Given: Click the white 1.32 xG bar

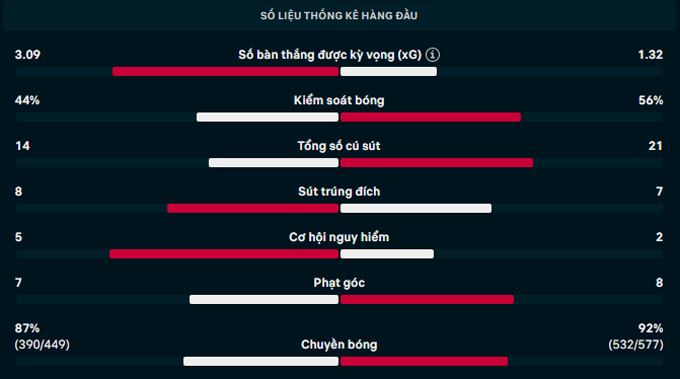Looking at the screenshot, I should pos(389,72).
